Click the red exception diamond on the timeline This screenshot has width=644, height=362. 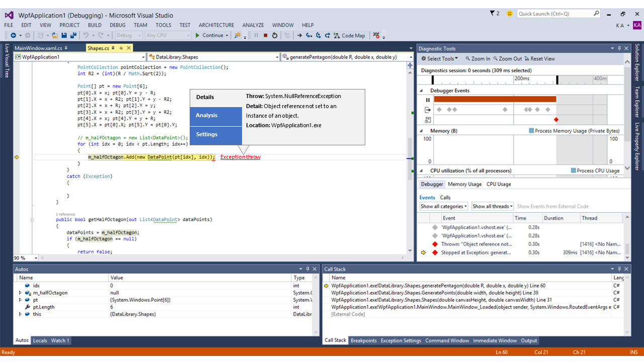tap(556, 120)
